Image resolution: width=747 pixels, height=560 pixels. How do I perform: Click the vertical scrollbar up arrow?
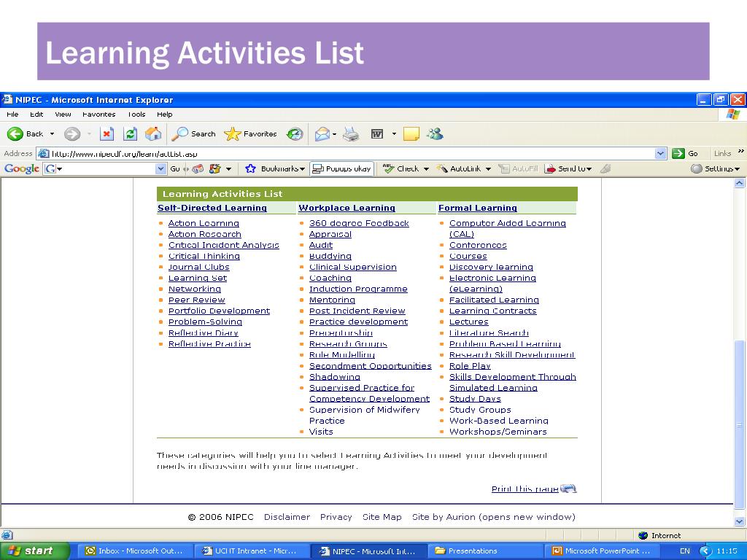740,183
